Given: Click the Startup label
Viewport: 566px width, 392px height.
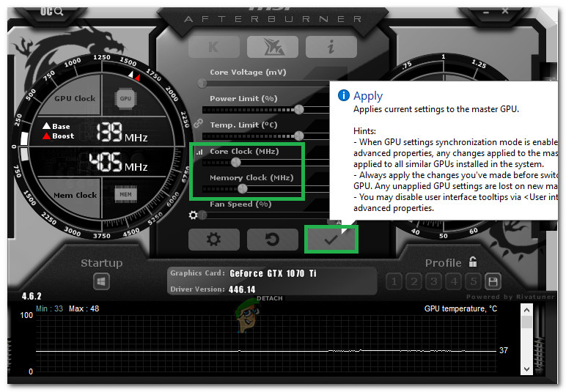Looking at the screenshot, I should pyautogui.click(x=102, y=263).
